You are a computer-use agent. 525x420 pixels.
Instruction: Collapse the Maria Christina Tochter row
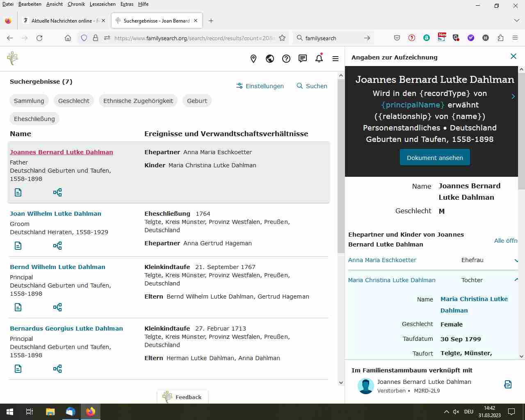pyautogui.click(x=433, y=280)
